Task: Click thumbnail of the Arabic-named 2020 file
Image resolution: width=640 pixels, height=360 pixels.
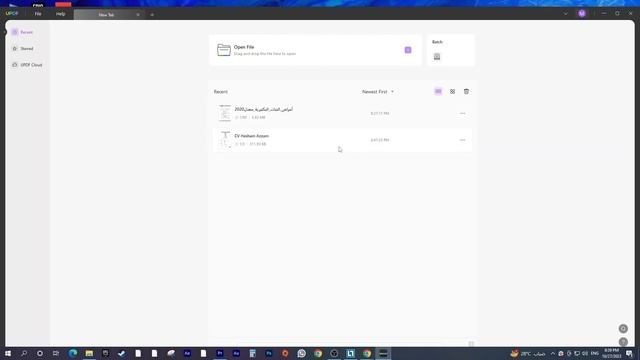Action: click(224, 113)
